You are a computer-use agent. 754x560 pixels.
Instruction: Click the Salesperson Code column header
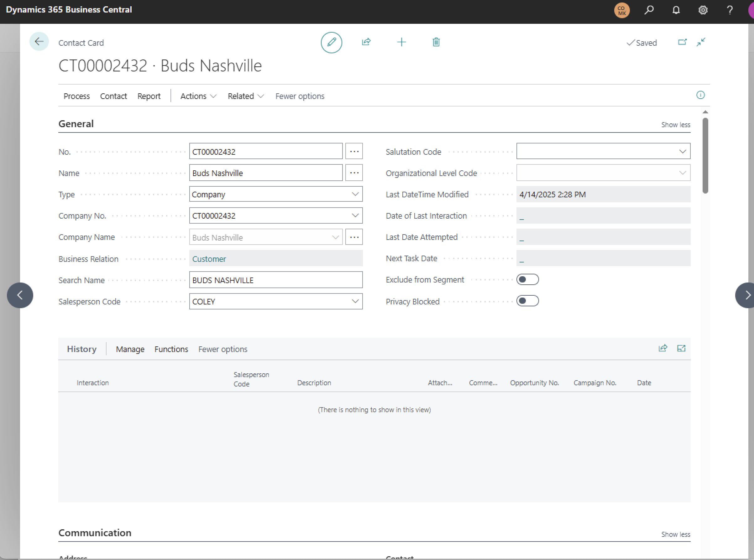tap(251, 379)
